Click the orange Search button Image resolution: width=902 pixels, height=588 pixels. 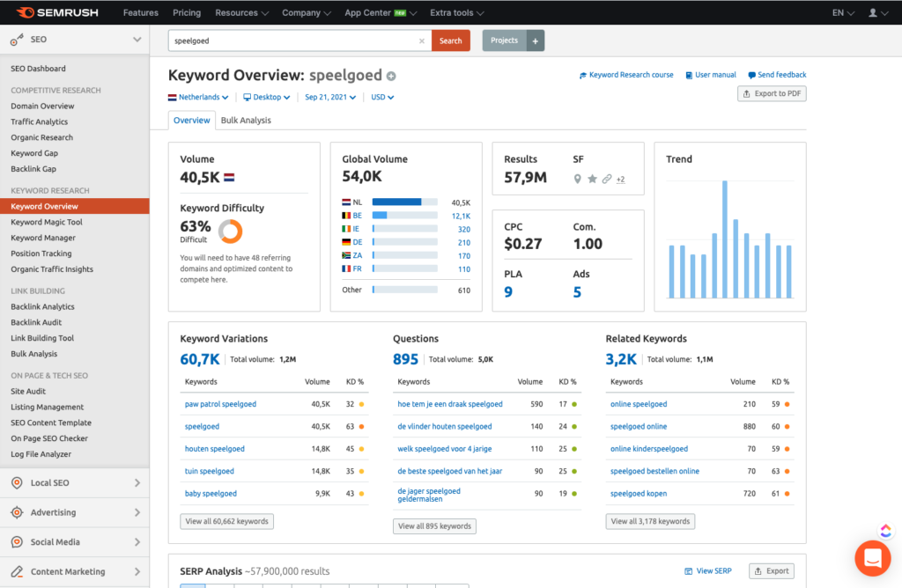pyautogui.click(x=450, y=40)
